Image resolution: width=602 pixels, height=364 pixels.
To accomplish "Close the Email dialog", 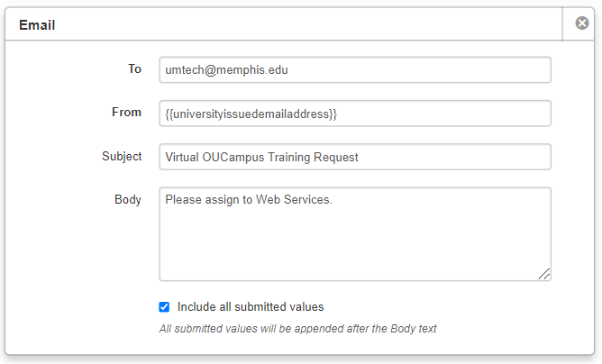I will (582, 23).
